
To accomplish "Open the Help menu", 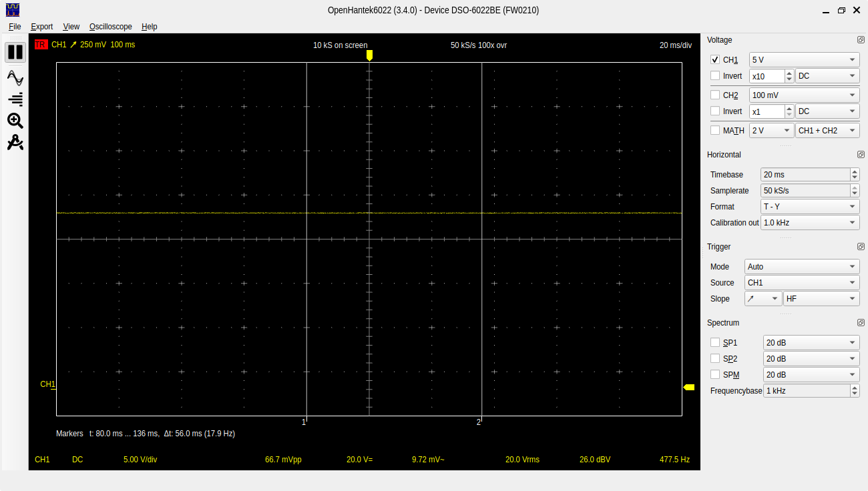I will pyautogui.click(x=149, y=27).
